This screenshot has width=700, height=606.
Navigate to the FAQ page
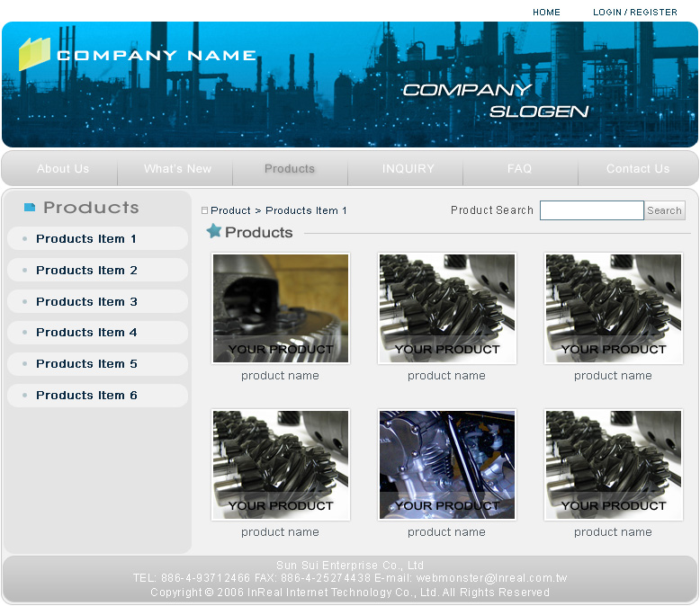click(x=519, y=168)
